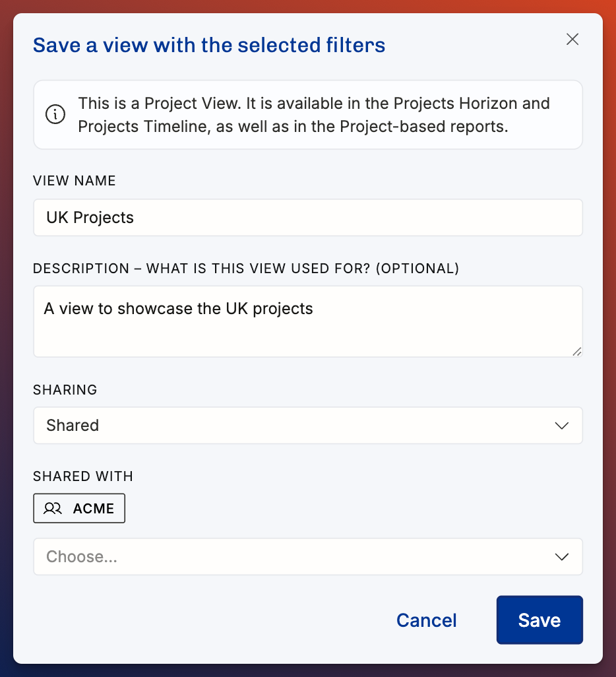
Task: Open the Sharing dropdown showing Shared
Action: click(308, 426)
